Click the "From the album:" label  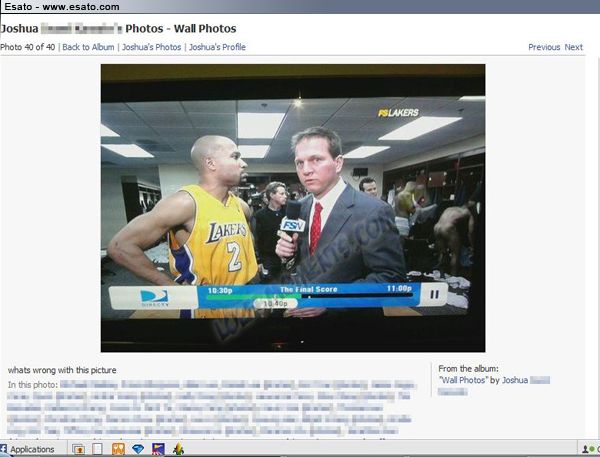point(468,369)
